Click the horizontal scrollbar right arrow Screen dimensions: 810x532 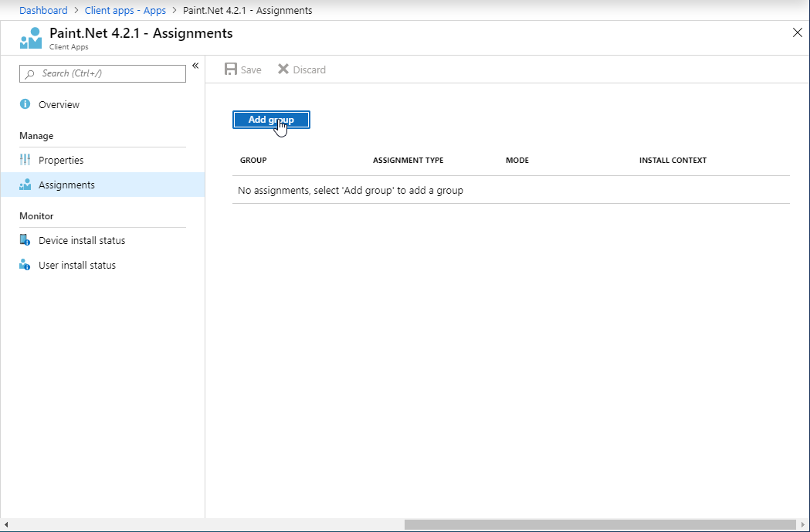(x=802, y=525)
